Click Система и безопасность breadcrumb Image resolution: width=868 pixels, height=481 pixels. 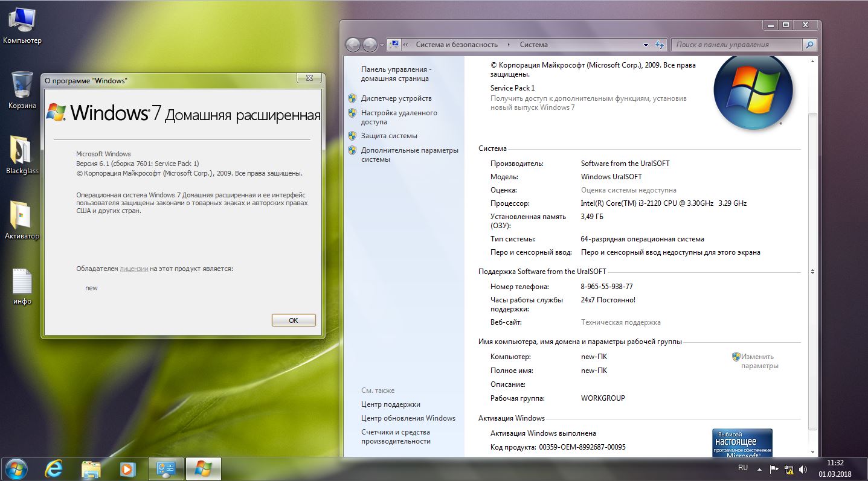coord(457,45)
